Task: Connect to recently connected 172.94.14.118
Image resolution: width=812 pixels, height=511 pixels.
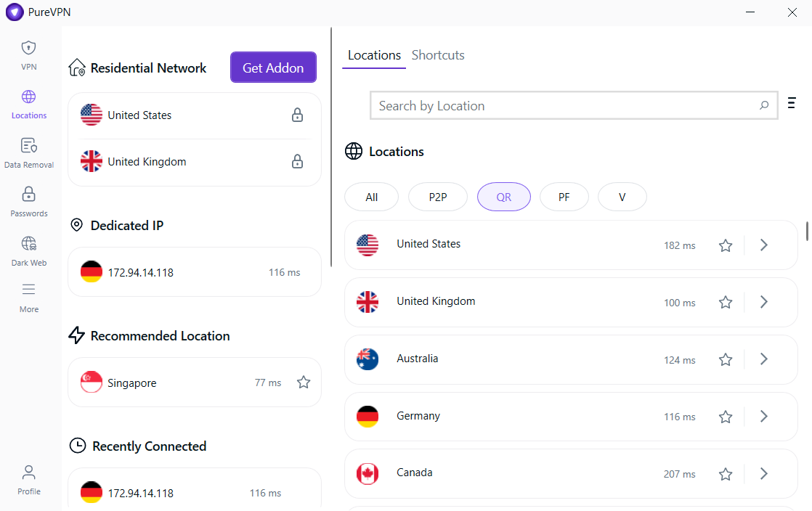Action: tap(194, 489)
